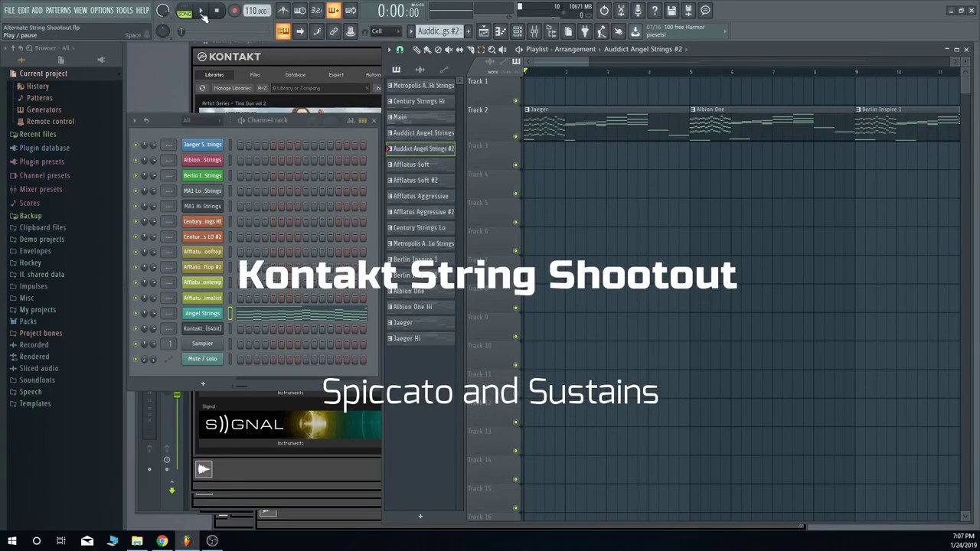Open the View browser icon
This screenshot has height=551, width=980.
(551, 31)
